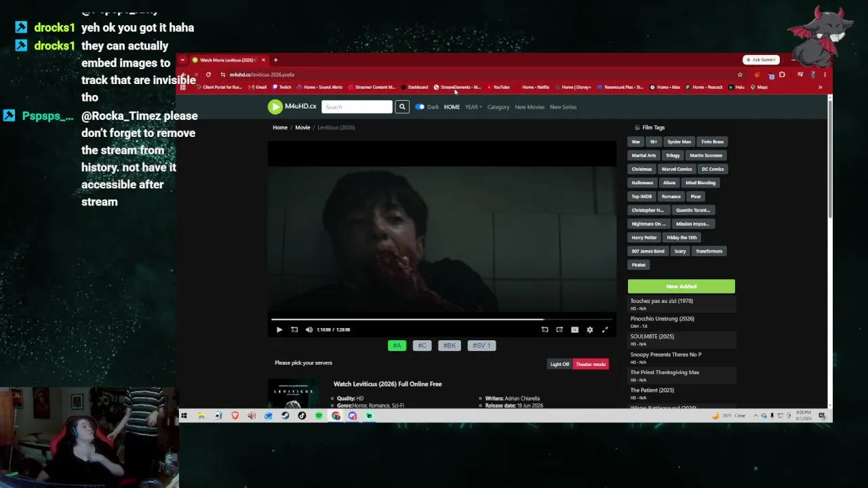
Task: Click the video seek progress bar
Action: (442, 319)
